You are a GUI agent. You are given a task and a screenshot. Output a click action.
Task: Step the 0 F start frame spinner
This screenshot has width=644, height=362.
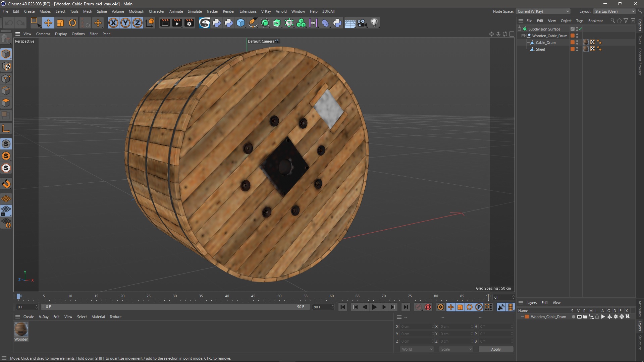37,307
